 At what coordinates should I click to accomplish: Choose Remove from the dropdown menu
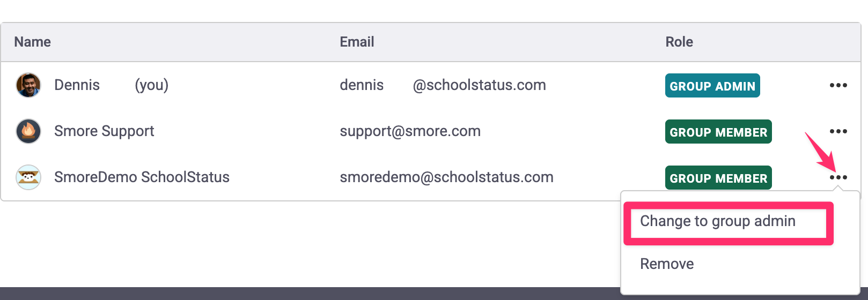667,264
